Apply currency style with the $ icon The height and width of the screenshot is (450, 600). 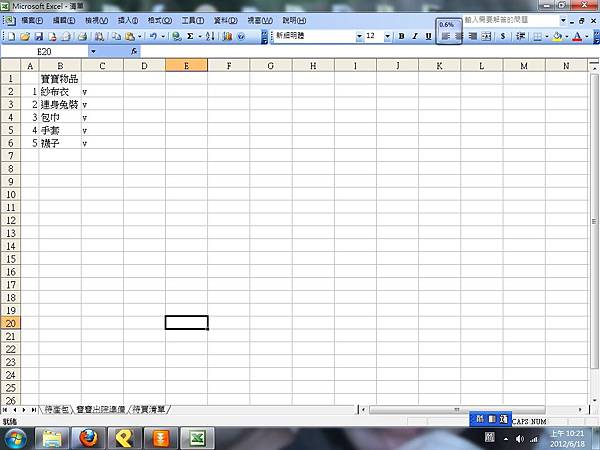pyautogui.click(x=503, y=36)
